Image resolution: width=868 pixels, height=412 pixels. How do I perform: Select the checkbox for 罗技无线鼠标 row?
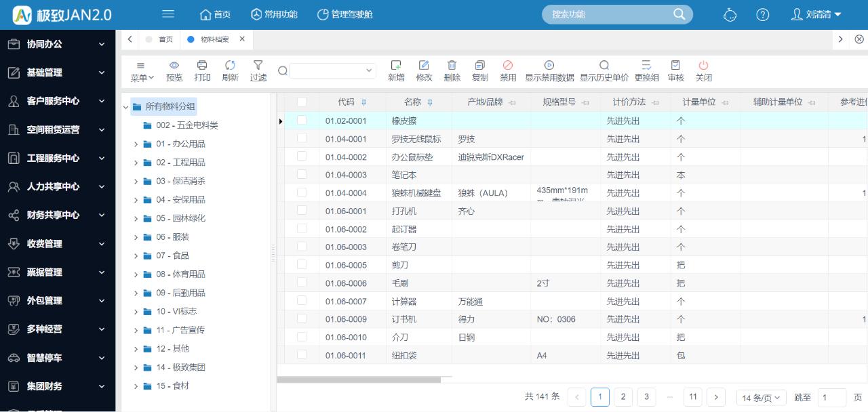click(302, 139)
